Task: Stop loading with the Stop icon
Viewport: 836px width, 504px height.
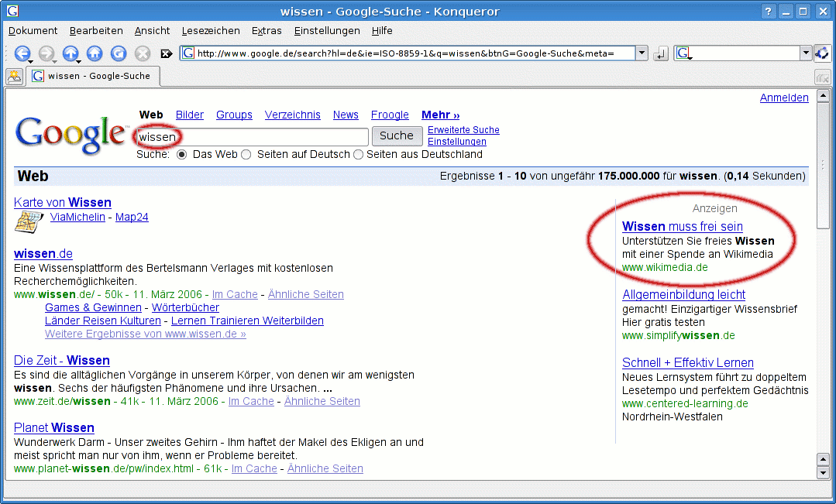Action: (143, 53)
